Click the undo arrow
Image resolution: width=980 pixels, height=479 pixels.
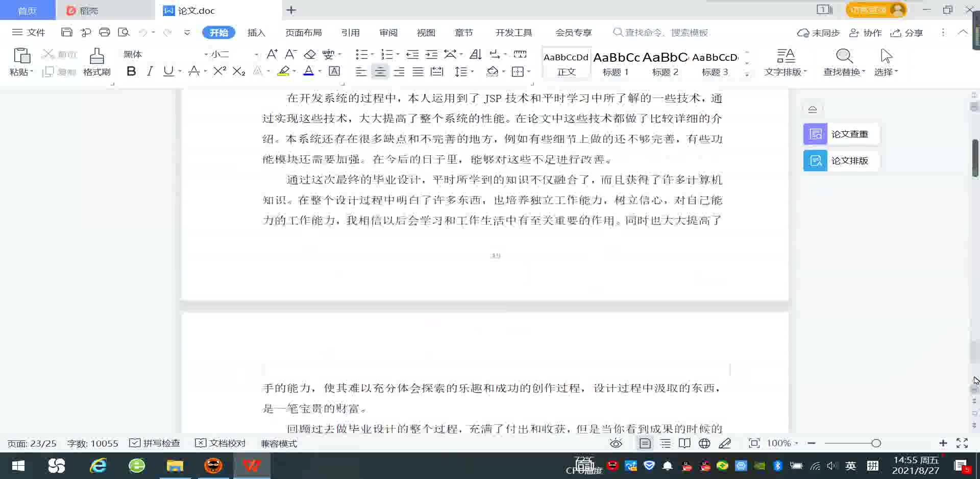point(143,32)
